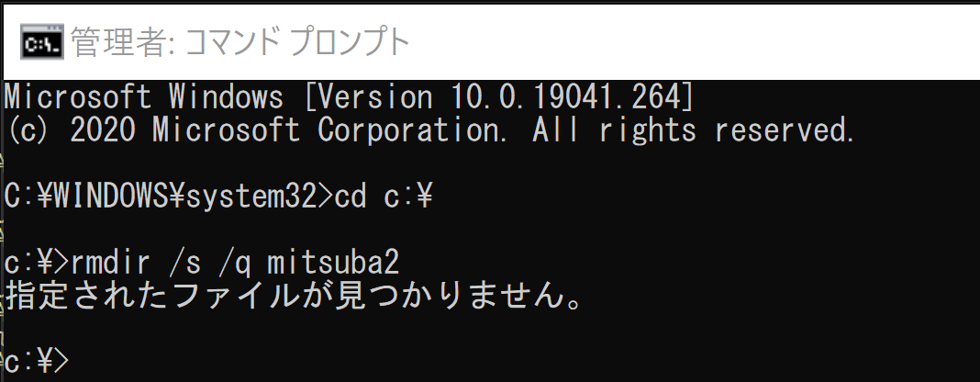Click the rmdir command word
The image size is (980, 382).
tap(110, 264)
